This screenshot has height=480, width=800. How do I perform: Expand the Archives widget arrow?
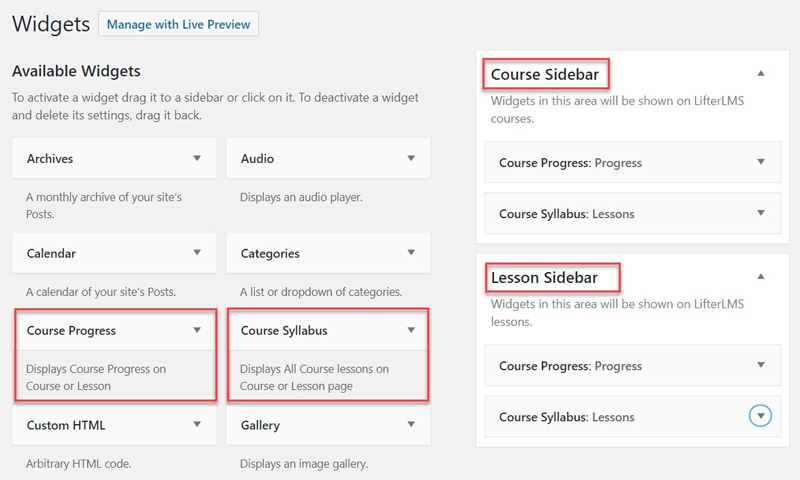point(197,158)
